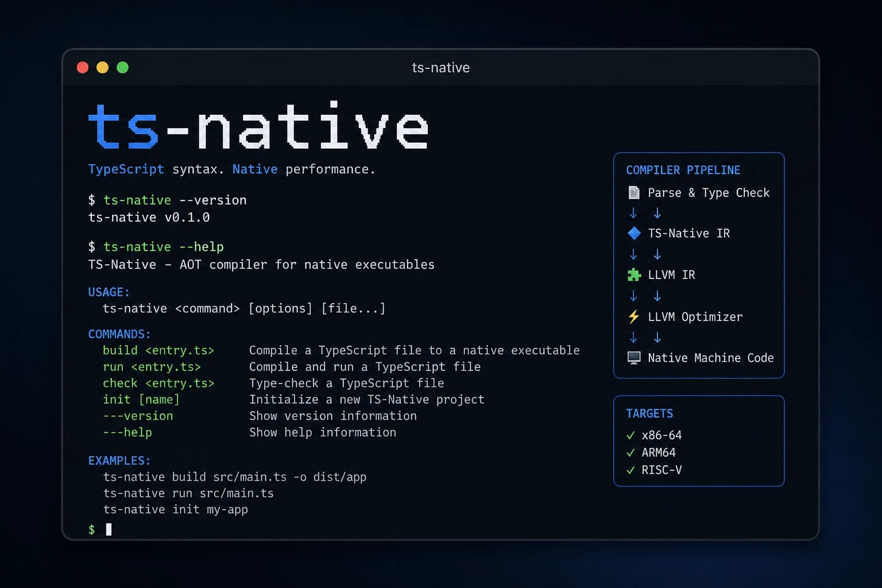Click the 'LLVM Optimizer' pipeline stage

point(695,317)
